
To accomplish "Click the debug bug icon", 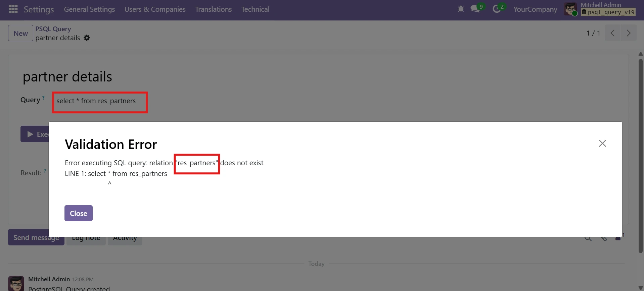I will tap(461, 9).
